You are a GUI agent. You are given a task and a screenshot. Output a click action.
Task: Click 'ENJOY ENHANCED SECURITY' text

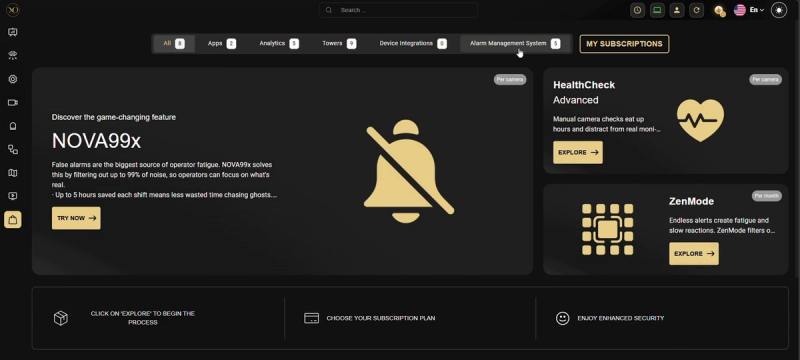click(x=621, y=318)
